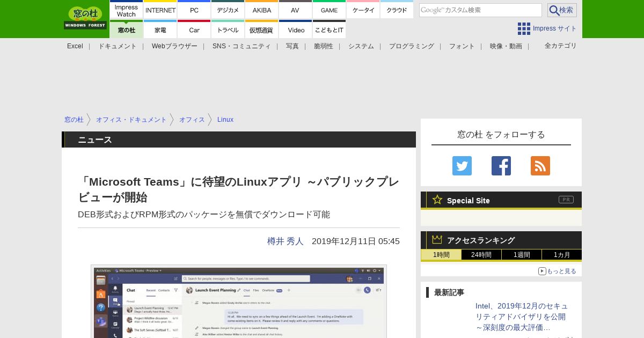Click the もっと見る arrow link

557,271
